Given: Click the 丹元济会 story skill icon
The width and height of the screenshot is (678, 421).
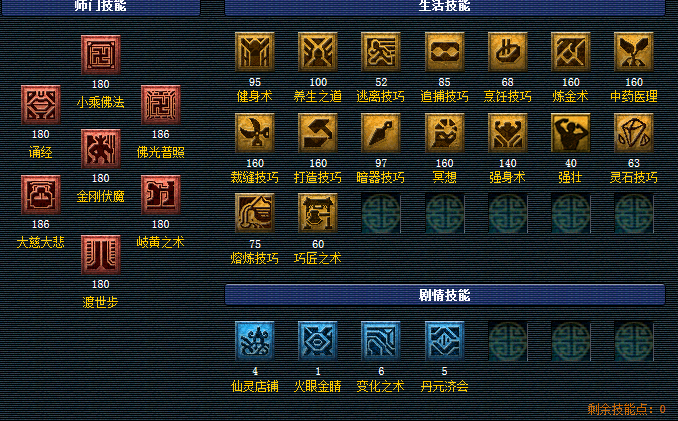Looking at the screenshot, I should coord(444,341).
